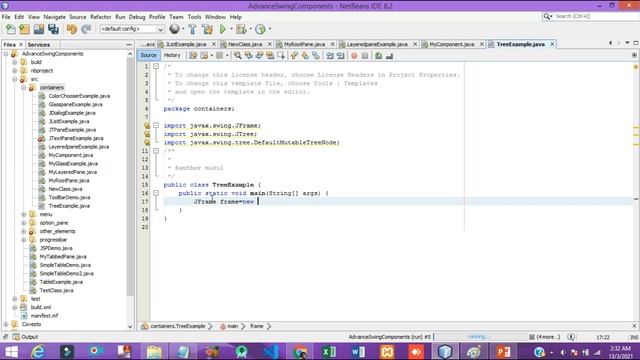Open the Refactor menu

(100, 17)
